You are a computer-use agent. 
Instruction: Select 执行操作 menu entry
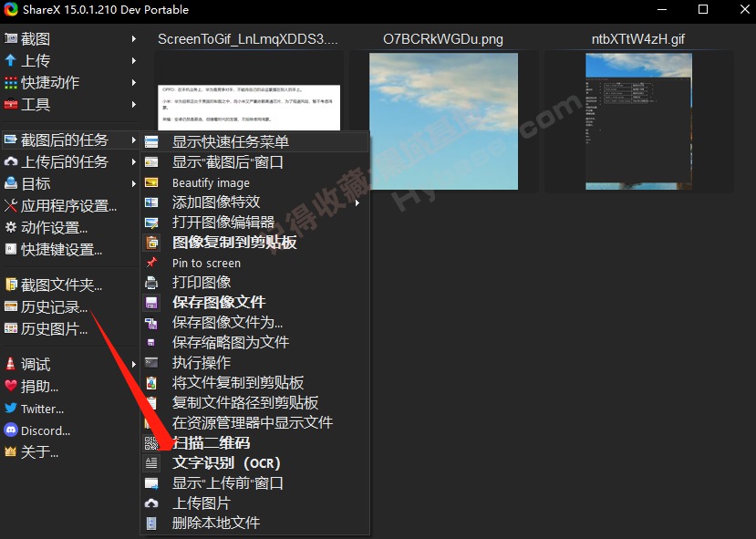point(255,363)
